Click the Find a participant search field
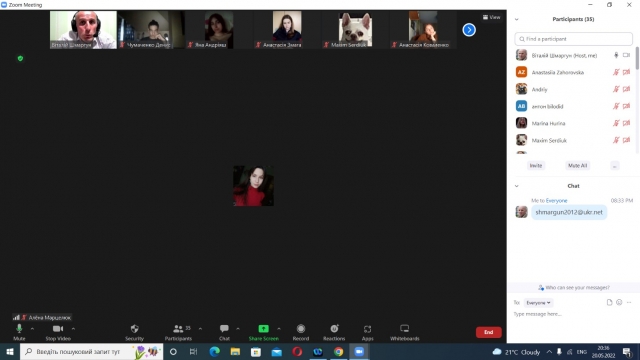640x360 pixels. tap(573, 39)
